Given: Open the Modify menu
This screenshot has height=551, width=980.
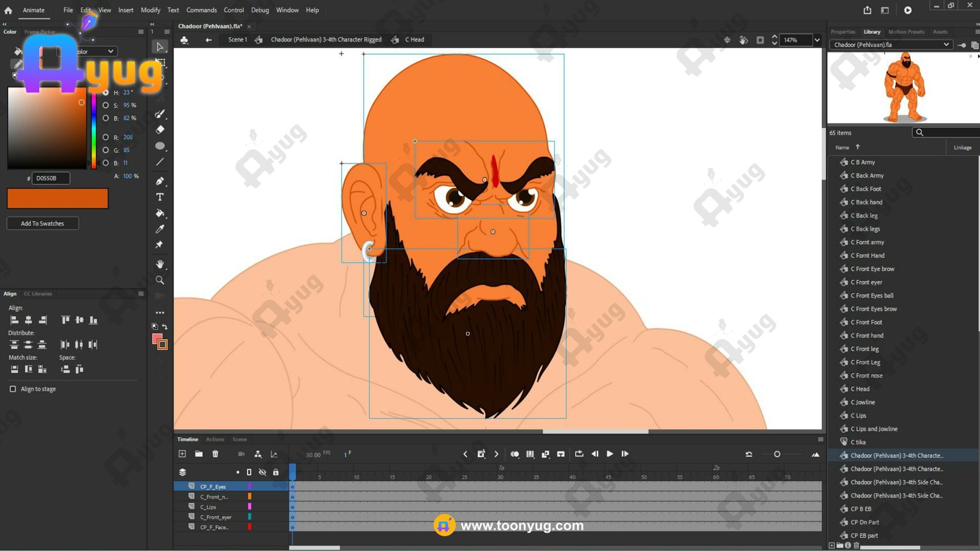Looking at the screenshot, I should (150, 10).
